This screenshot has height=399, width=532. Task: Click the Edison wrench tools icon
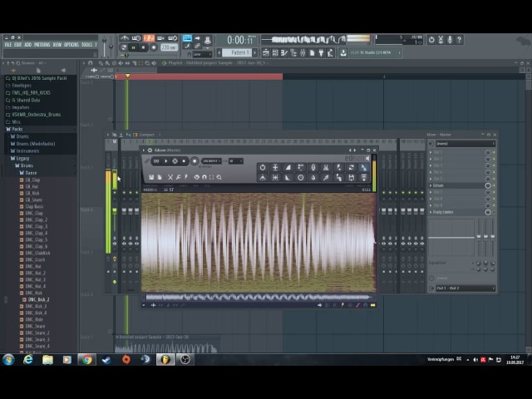click(178, 177)
